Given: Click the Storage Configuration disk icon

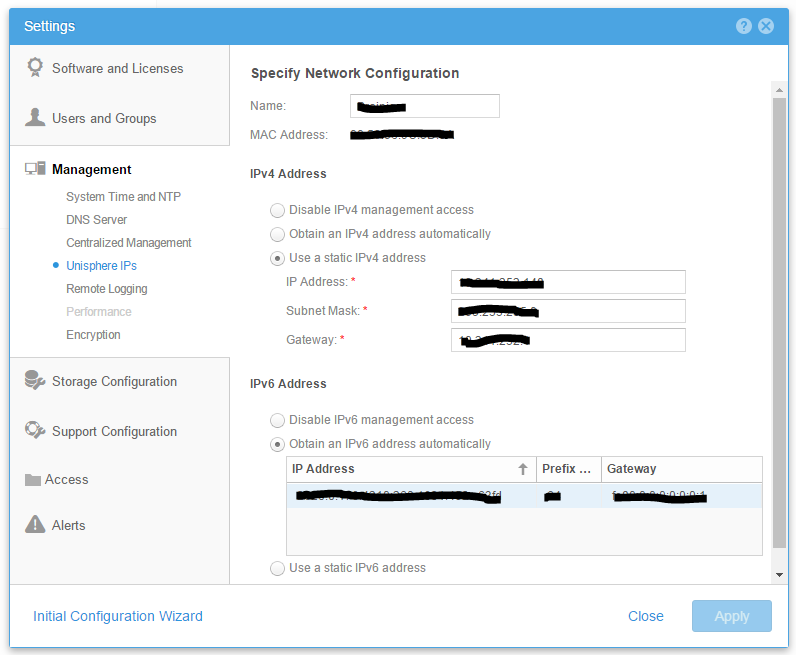Looking at the screenshot, I should (35, 381).
